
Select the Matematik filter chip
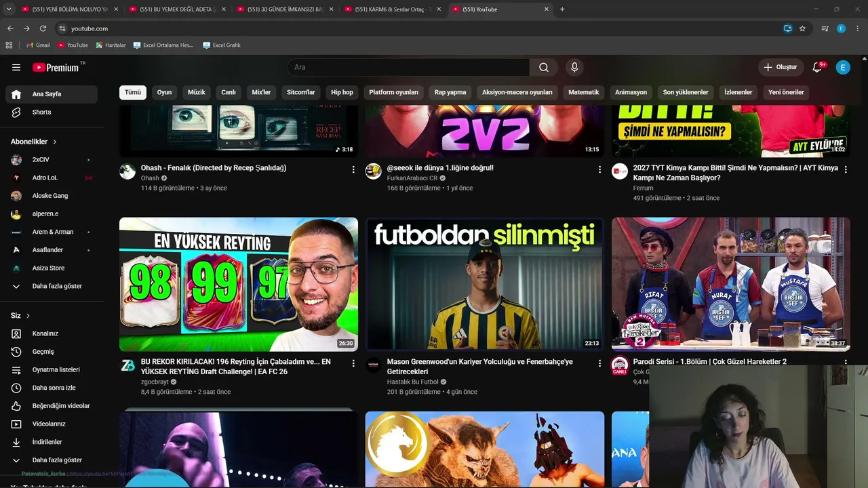pyautogui.click(x=583, y=92)
